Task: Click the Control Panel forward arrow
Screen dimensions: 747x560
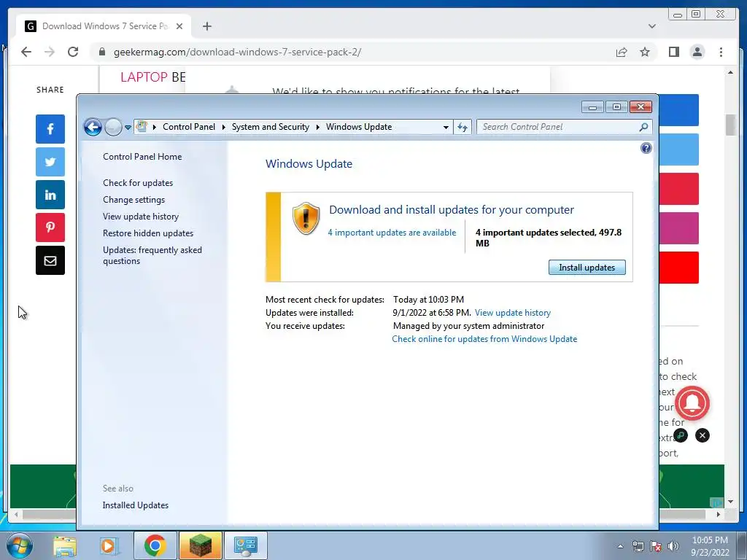Action: coord(113,127)
